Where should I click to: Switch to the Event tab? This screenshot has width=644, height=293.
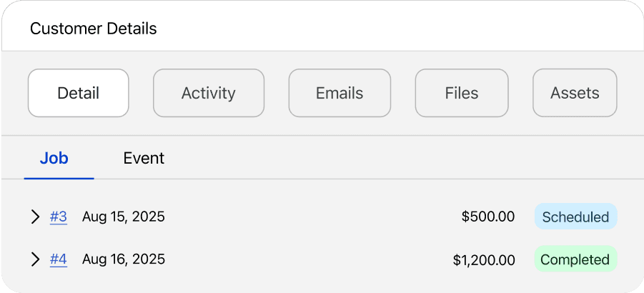click(x=144, y=158)
